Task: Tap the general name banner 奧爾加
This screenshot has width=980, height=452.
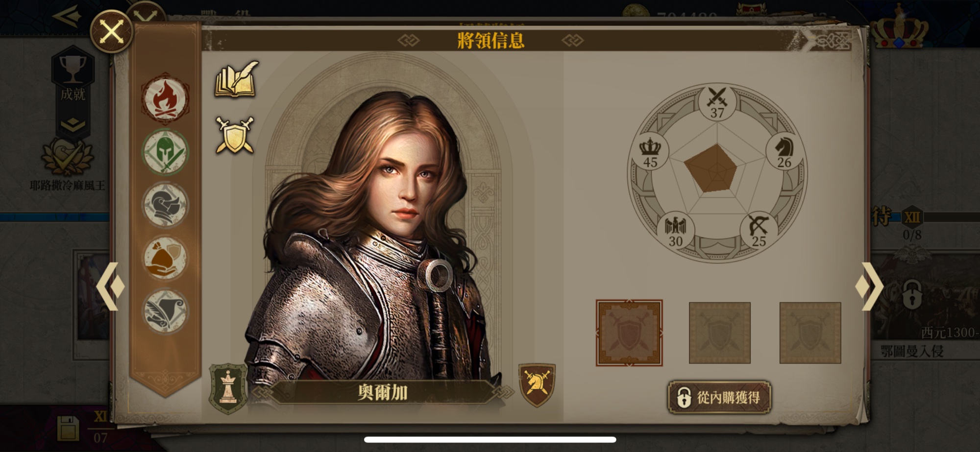Action: (383, 392)
